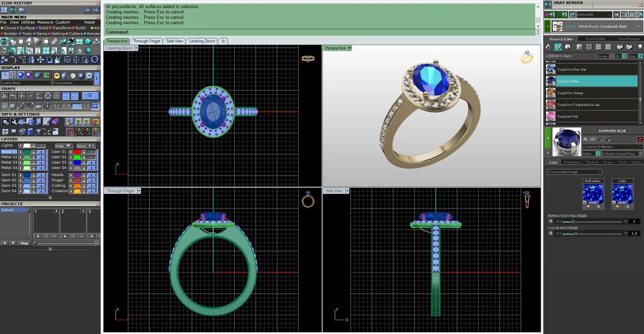Image resolution: width=644 pixels, height=334 pixels.
Task: Click the Refraction Multiplier slider
Action: 592,221
